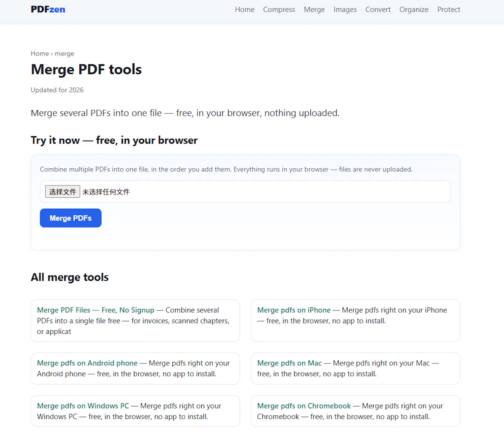The width and height of the screenshot is (504, 441).
Task: Open the Compress nav item
Action: 279,9
